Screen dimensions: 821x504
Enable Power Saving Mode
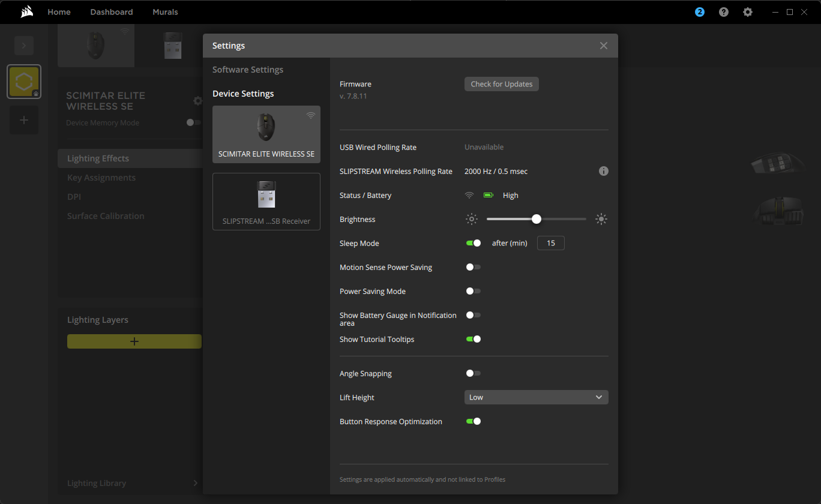[x=474, y=291]
